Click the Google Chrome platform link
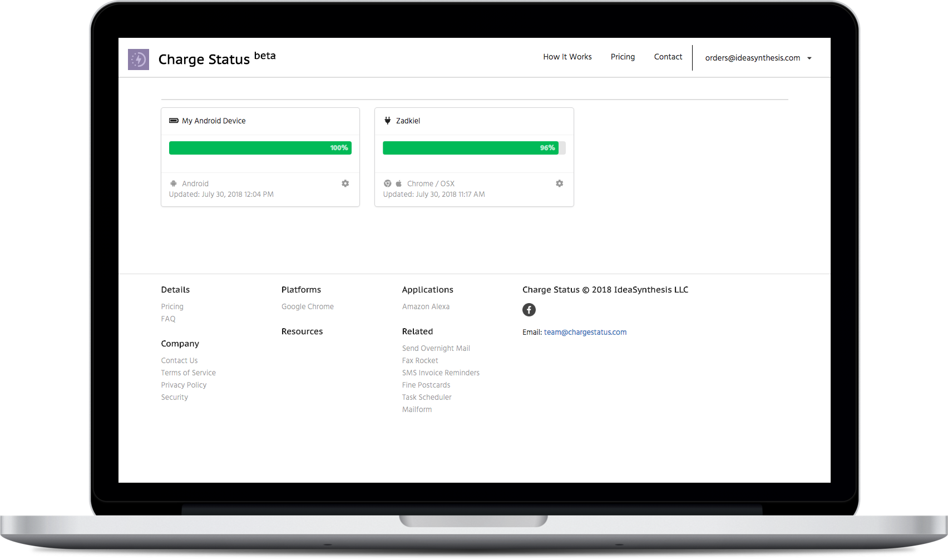This screenshot has height=560, width=948. [307, 306]
